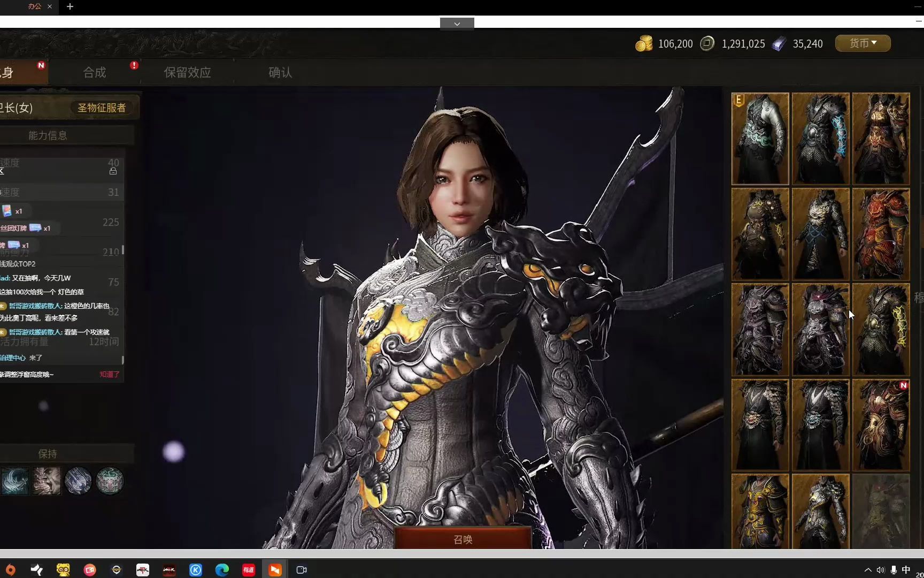Open Microsoft Edge from the taskbar
This screenshot has width=924, height=578.
222,570
